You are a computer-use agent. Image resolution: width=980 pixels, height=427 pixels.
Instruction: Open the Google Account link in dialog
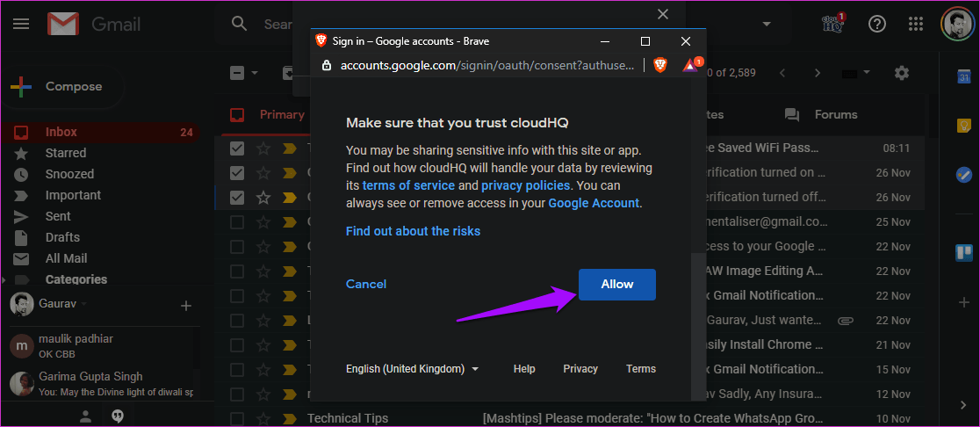click(x=594, y=203)
